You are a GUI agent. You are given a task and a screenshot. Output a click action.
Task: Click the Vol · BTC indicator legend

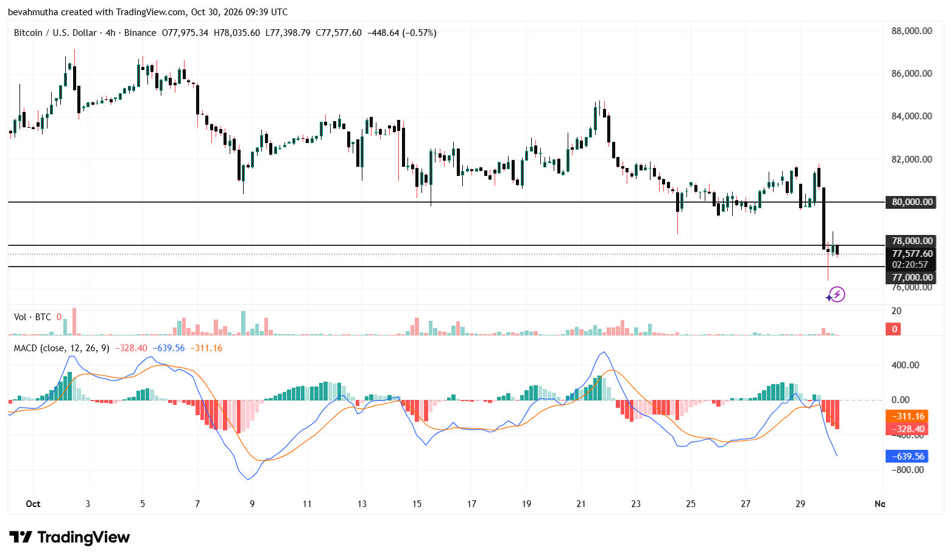(32, 317)
